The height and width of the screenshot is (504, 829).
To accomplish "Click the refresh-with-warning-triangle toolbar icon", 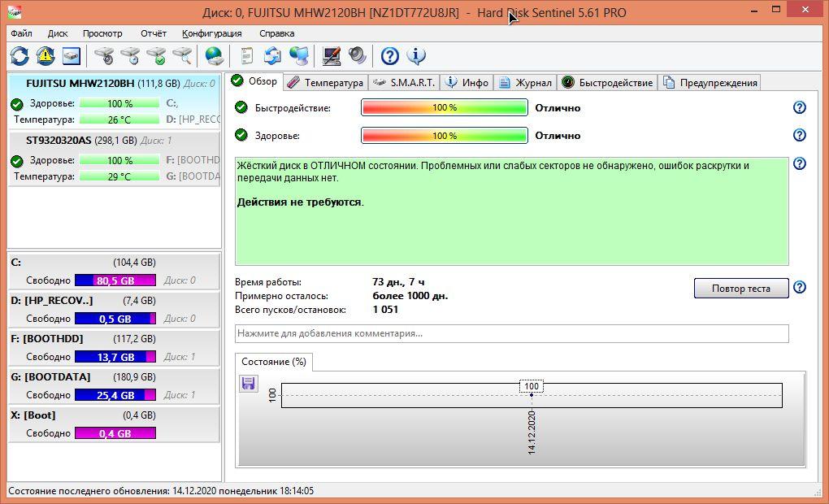I will click(x=46, y=55).
